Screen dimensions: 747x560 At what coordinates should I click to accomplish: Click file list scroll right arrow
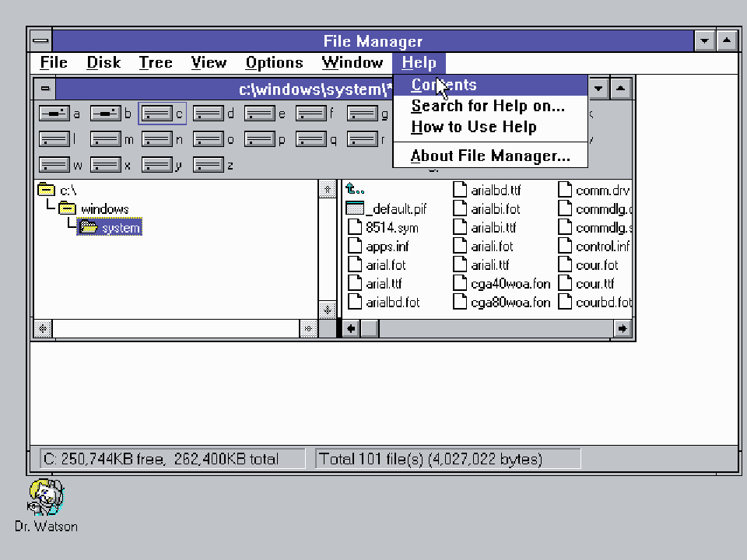coord(622,328)
